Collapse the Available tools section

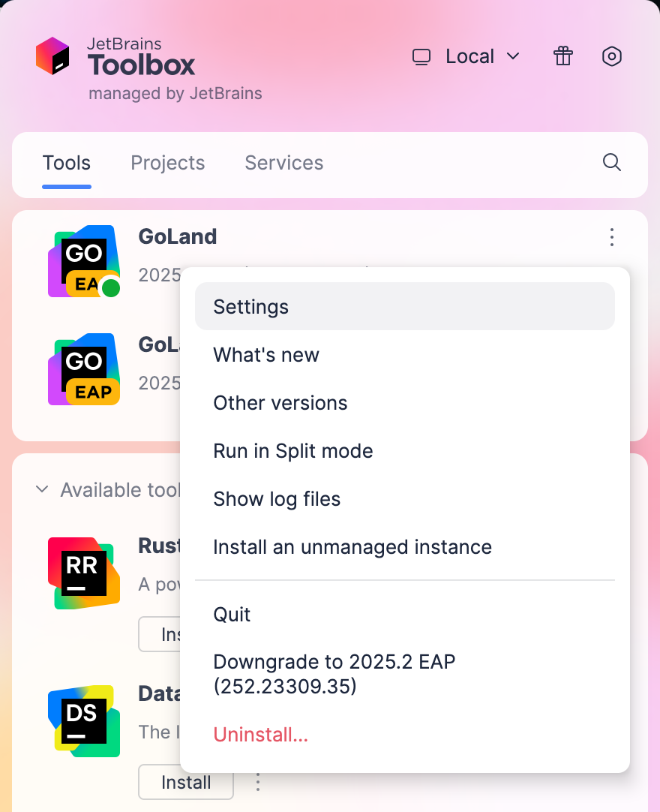click(42, 489)
